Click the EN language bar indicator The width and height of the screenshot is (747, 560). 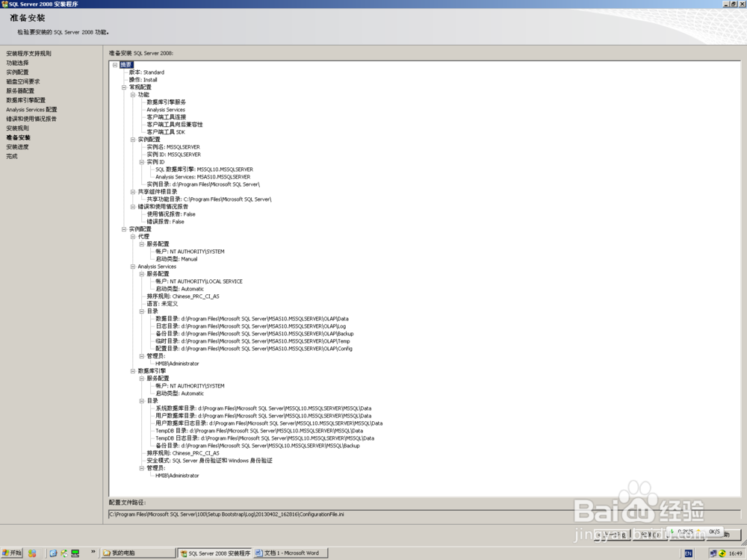click(688, 553)
